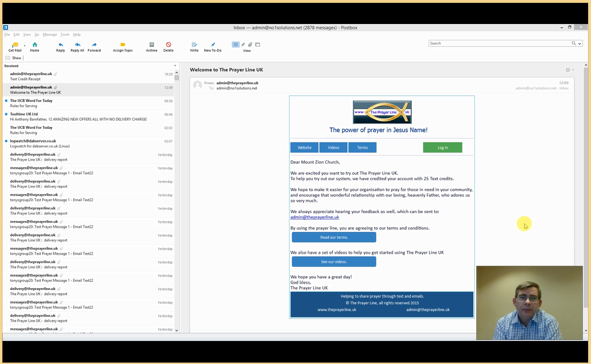Click the message list scrollbar up arrow

[177, 73]
